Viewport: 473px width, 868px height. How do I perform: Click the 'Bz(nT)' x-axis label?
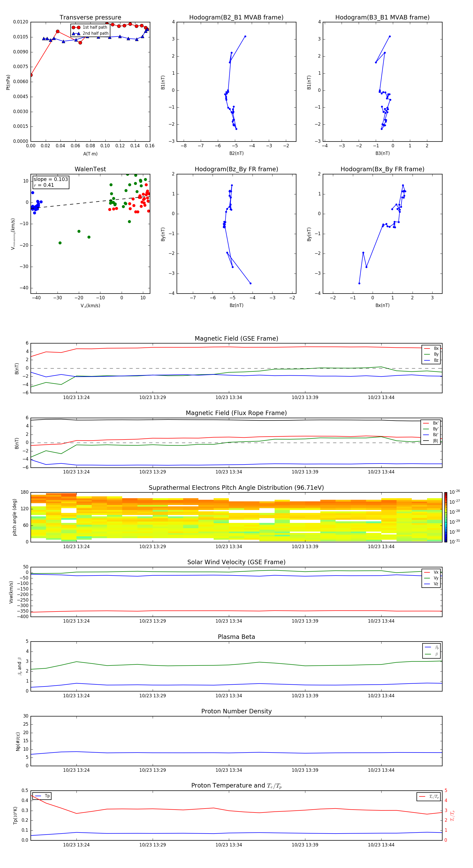(x=236, y=305)
